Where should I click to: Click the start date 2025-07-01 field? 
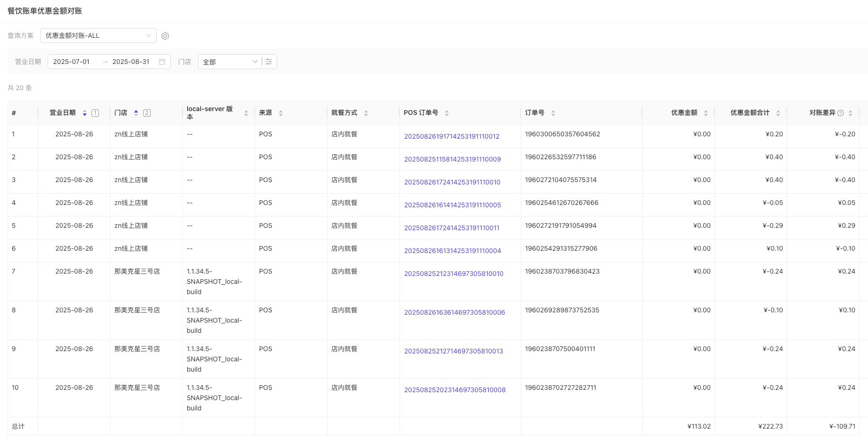tap(71, 62)
